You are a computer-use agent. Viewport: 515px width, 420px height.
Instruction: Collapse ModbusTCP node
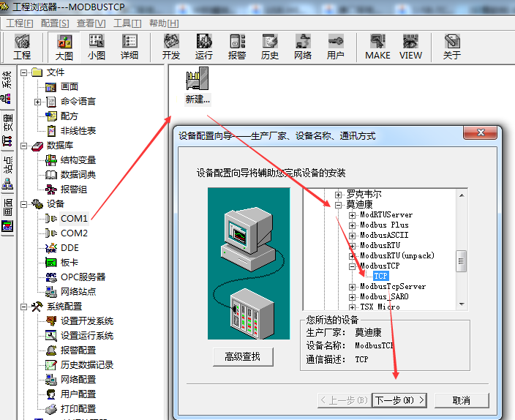pyautogui.click(x=352, y=266)
